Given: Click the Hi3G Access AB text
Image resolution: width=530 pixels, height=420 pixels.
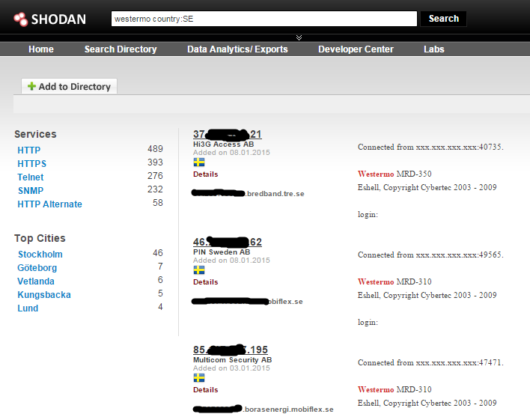Looking at the screenshot, I should tap(223, 144).
